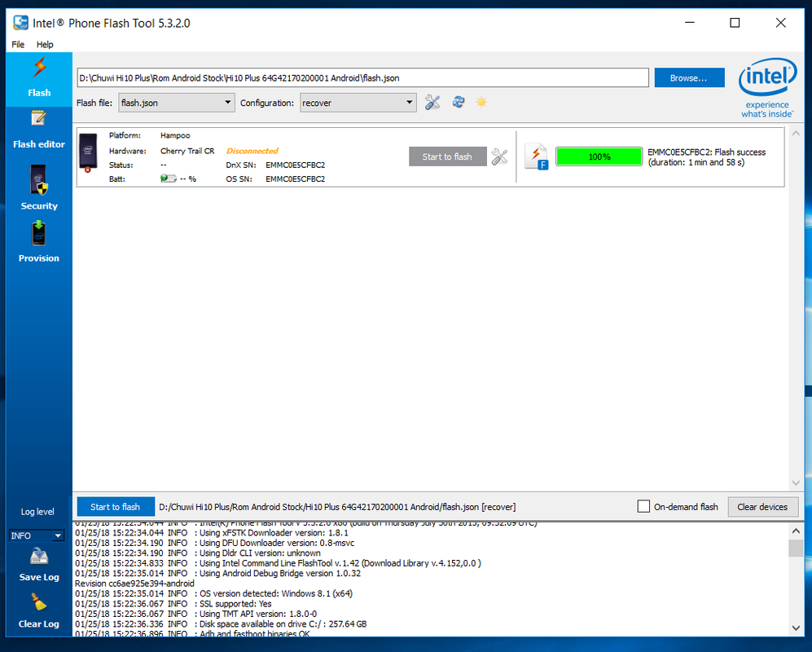Viewport: 812px width, 652px height.
Task: Click log line Revision cc6ae925e394-android
Action: (x=134, y=584)
